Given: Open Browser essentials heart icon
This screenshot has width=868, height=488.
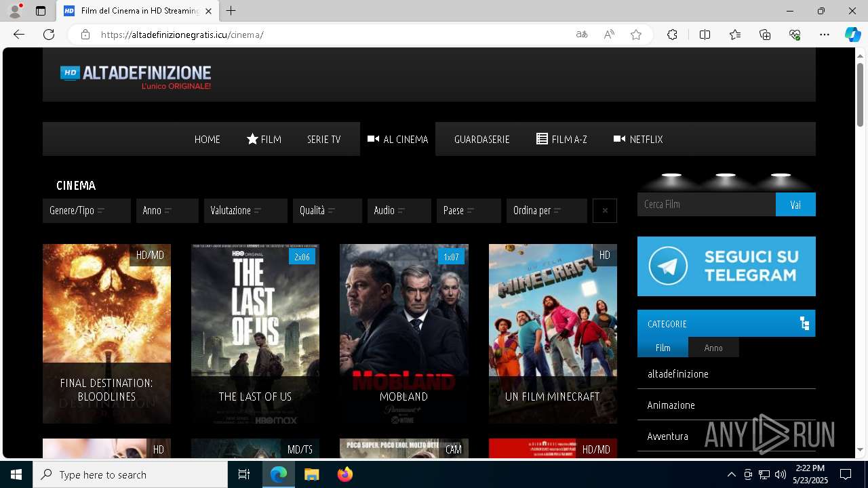Looking at the screenshot, I should pos(795,35).
